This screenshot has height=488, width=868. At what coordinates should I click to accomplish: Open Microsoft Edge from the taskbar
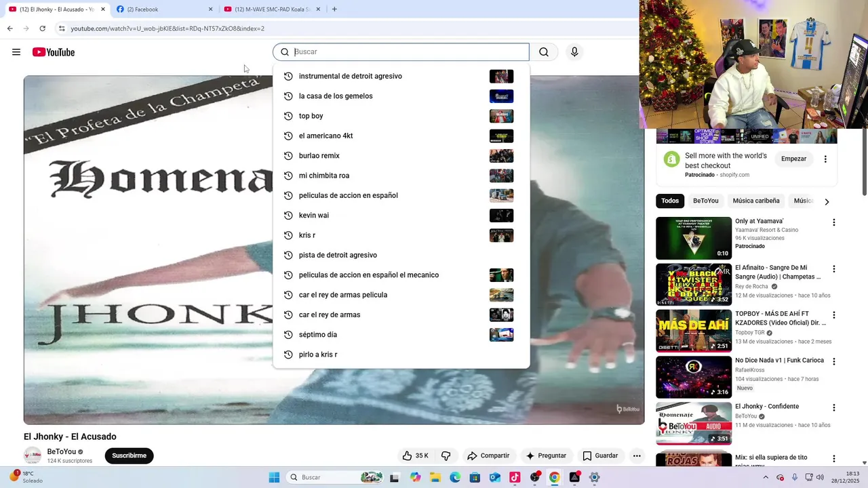tap(455, 477)
